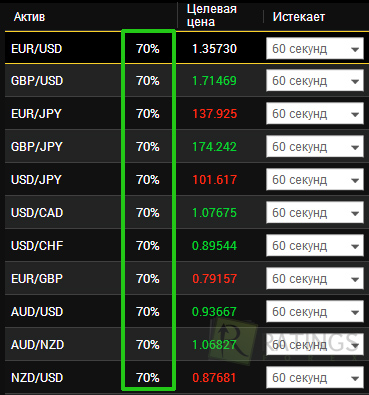Screen dimensions: 369x395
Task: Select the USD/CHF asset
Action: pos(37,246)
